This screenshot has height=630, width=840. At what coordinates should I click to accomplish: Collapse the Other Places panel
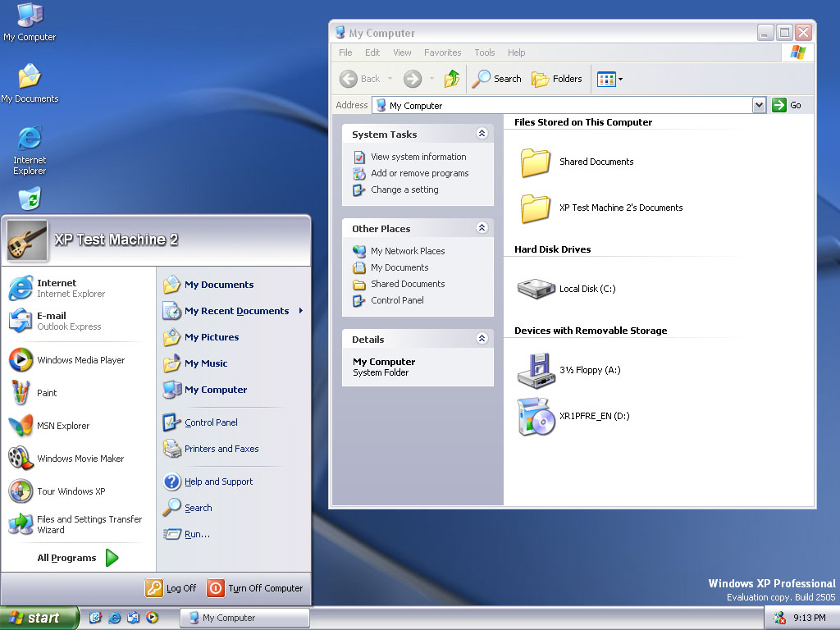482,228
